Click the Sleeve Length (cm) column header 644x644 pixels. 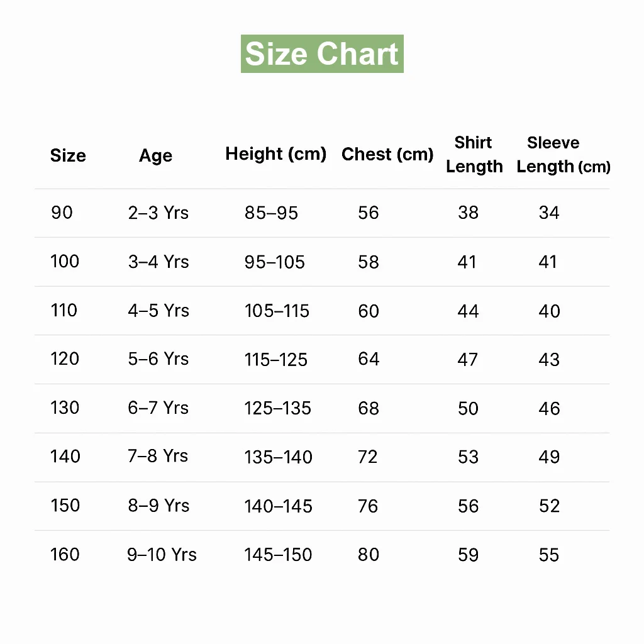click(563, 154)
